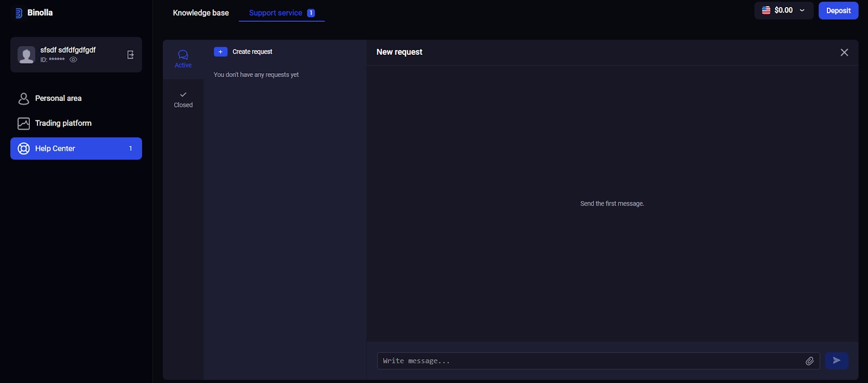Click the Trading platform chart icon

tap(23, 124)
